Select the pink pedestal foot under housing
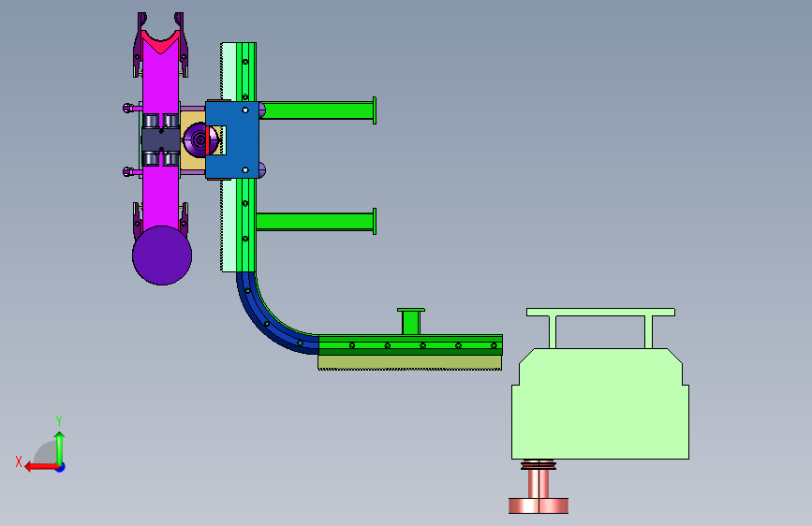This screenshot has height=526, width=812. [x=539, y=504]
